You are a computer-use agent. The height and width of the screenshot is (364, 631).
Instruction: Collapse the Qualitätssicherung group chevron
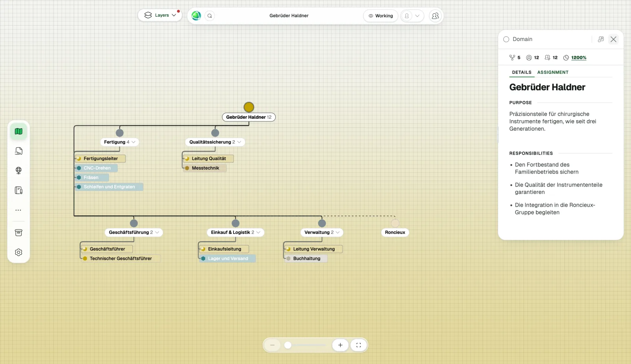[239, 142]
